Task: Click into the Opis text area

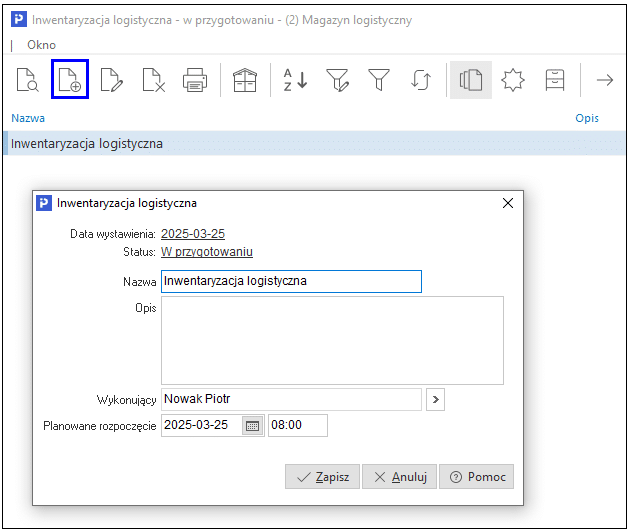Action: click(x=332, y=340)
